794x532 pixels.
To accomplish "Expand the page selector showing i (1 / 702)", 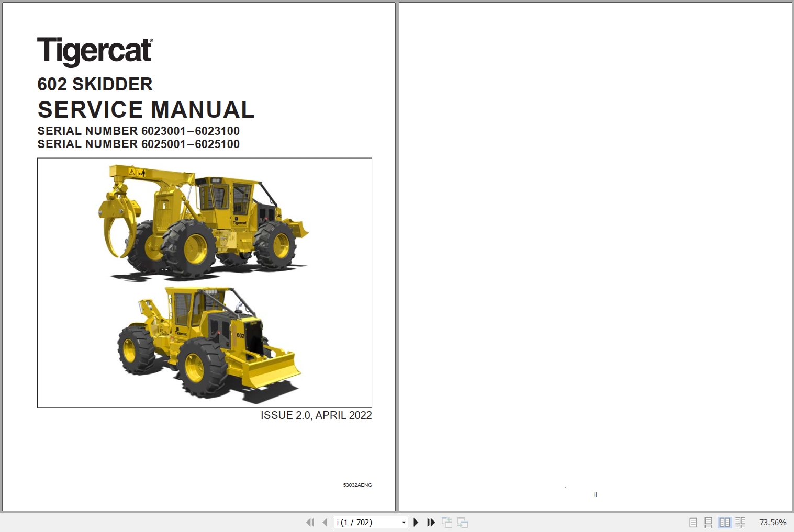I will (404, 522).
